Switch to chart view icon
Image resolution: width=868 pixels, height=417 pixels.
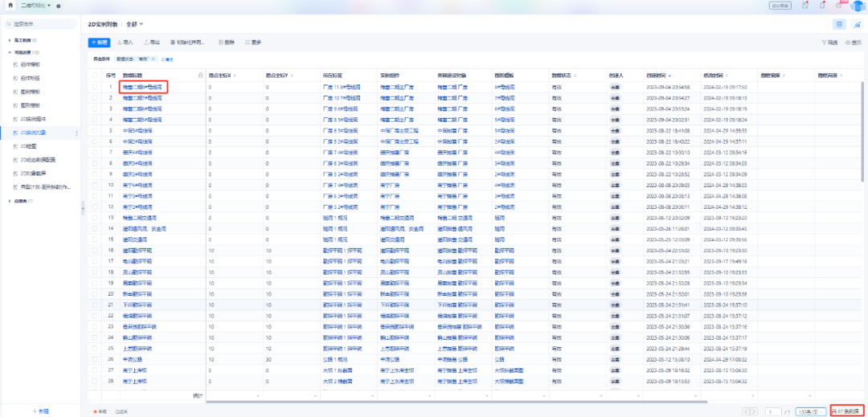[857, 24]
